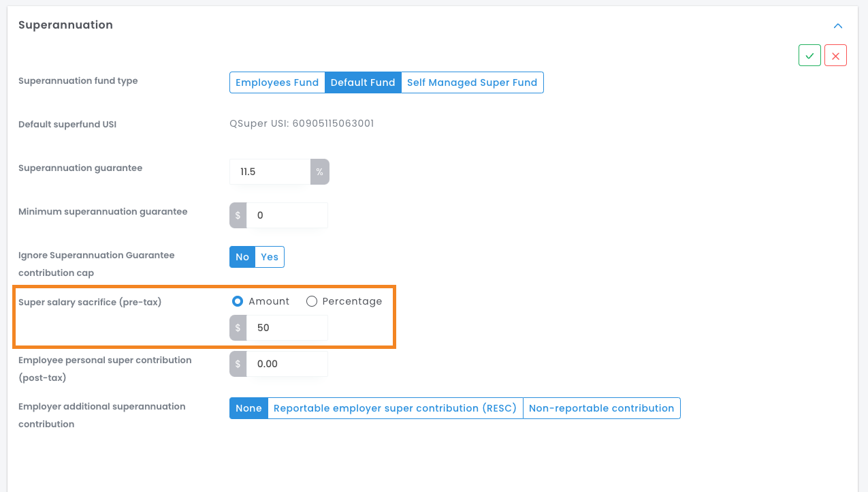Select the Default Fund option
The width and height of the screenshot is (868, 492).
point(363,82)
